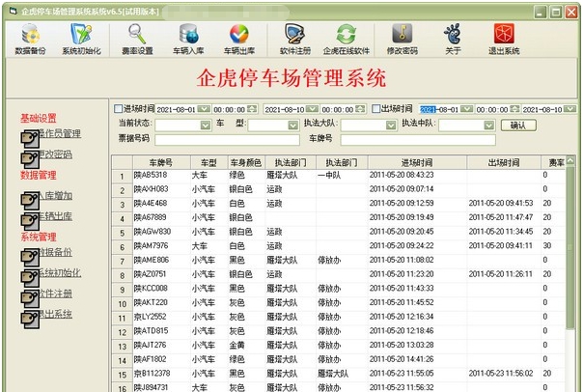Click tag icon beside sidebar 系统初始化

pyautogui.click(x=30, y=278)
